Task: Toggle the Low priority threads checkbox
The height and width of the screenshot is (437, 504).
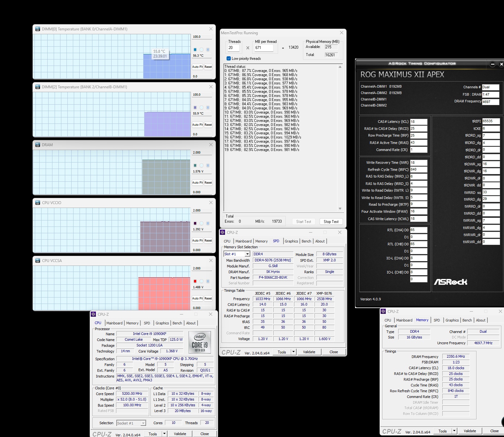Action: coord(229,59)
